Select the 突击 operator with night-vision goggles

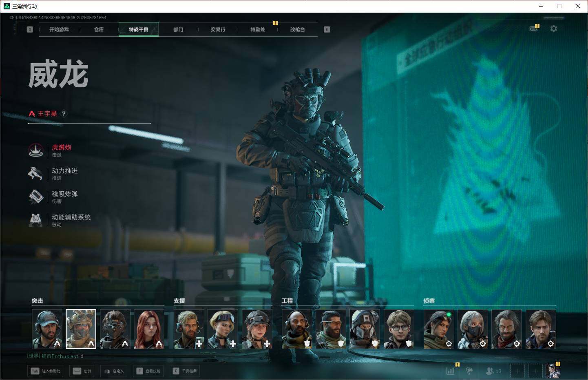click(x=115, y=329)
